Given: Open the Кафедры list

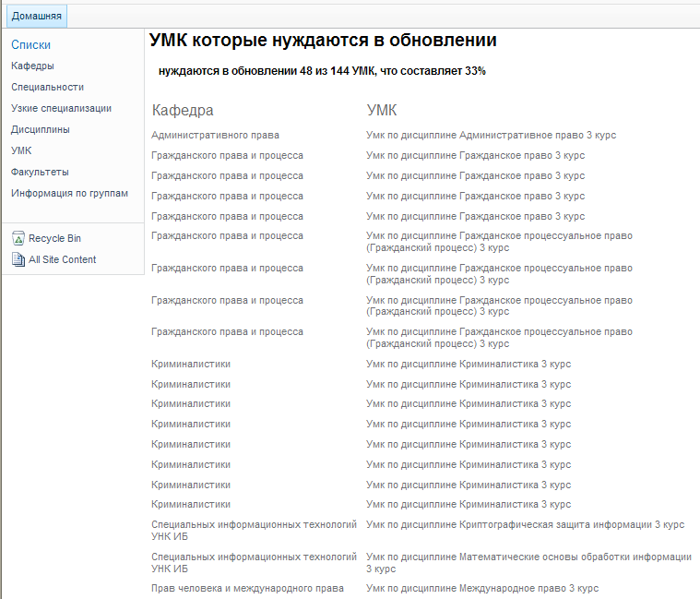Looking at the screenshot, I should [32, 66].
